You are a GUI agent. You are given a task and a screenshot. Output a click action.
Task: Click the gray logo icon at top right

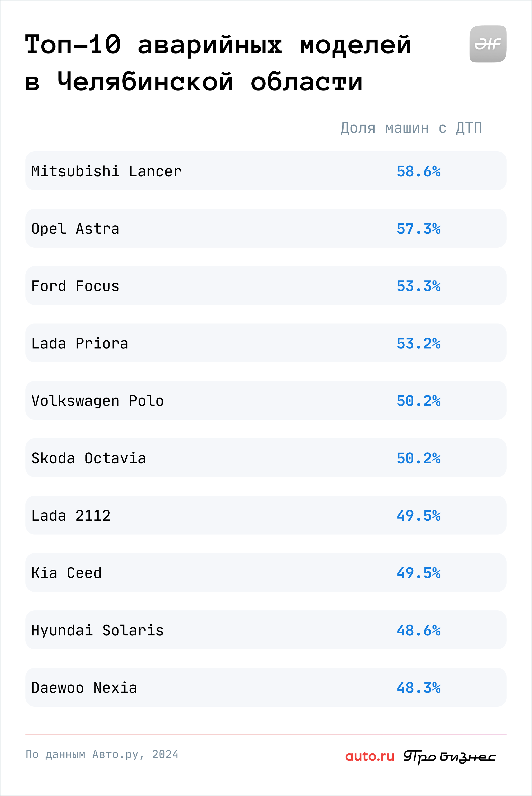[488, 44]
